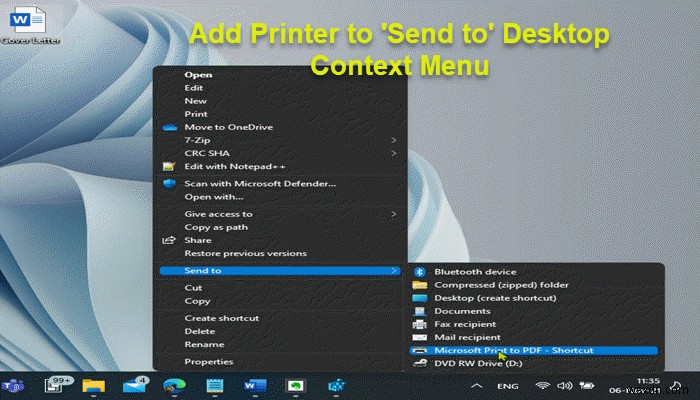The width and height of the screenshot is (700, 400).
Task: Click the volume speaker tray icon
Action: pos(565,386)
